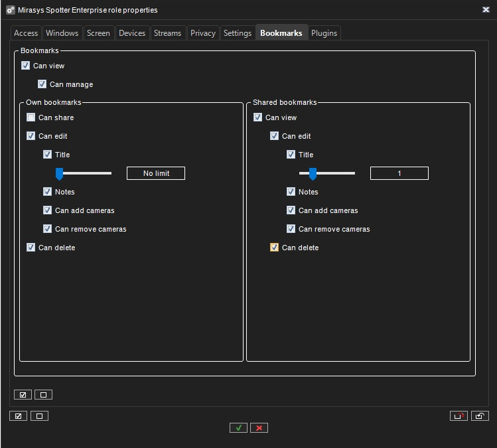Toggle Can view checkbox in Shared bookmarks
The width and height of the screenshot is (497, 448).
(258, 117)
